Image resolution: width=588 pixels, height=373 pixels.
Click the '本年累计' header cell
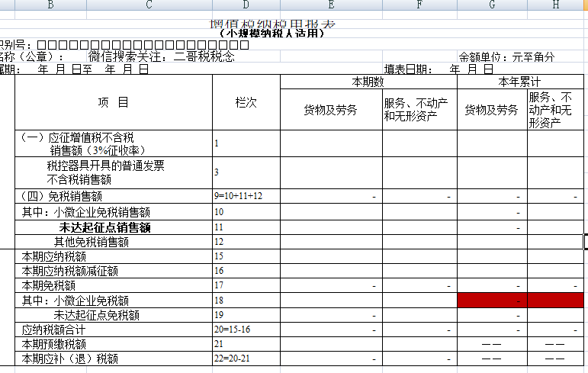coord(520,82)
